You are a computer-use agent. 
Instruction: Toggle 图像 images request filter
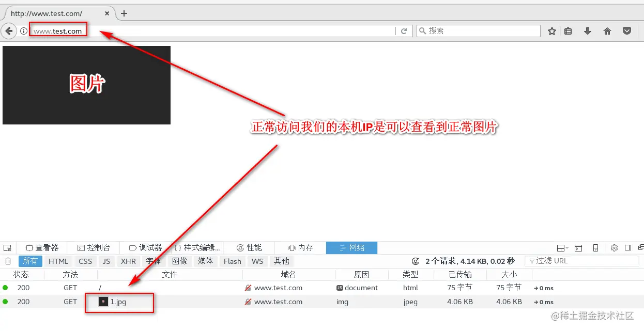(x=179, y=261)
